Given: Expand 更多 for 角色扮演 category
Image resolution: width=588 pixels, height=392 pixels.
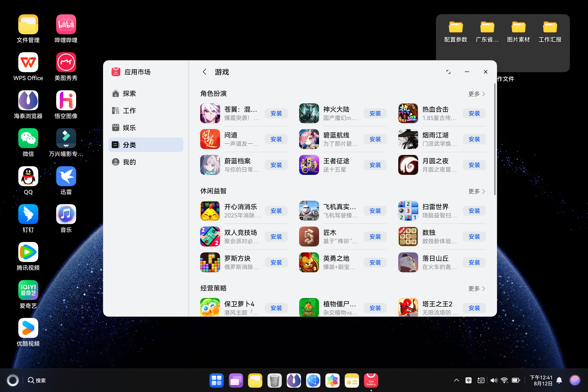Looking at the screenshot, I should coord(476,94).
